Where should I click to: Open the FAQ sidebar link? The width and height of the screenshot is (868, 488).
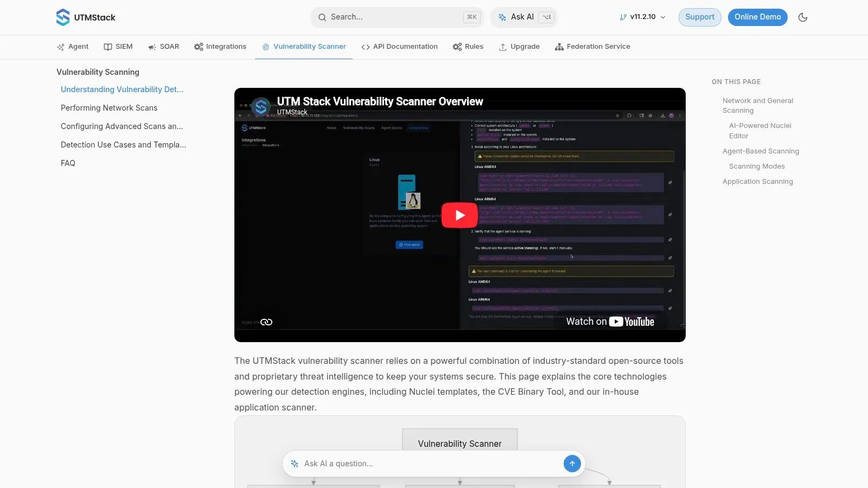68,163
